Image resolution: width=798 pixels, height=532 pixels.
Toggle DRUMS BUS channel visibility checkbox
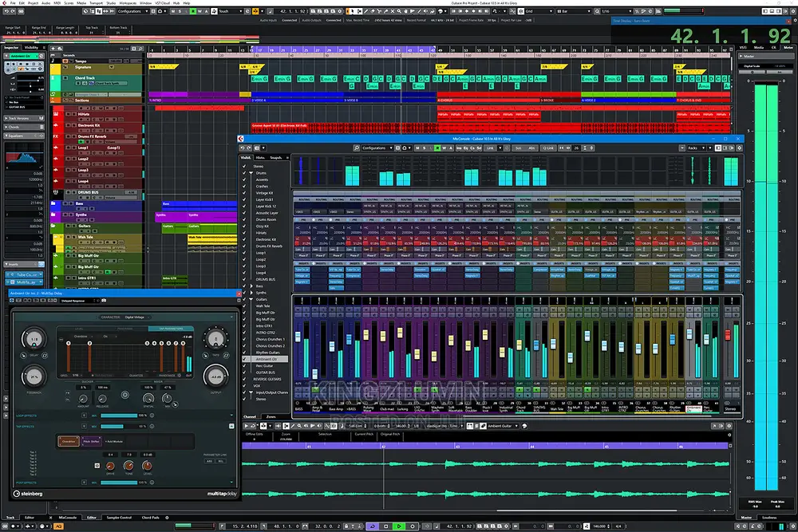pos(244,279)
